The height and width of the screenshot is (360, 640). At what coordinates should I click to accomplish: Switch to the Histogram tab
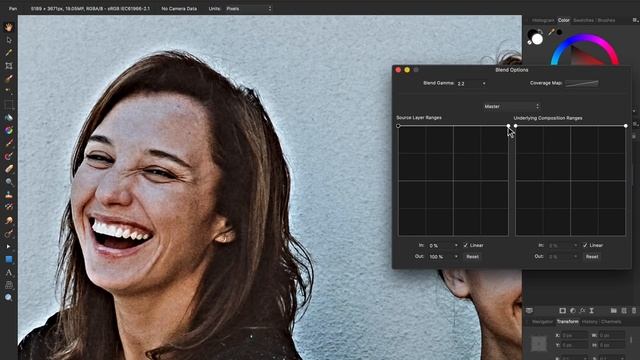[x=543, y=20]
